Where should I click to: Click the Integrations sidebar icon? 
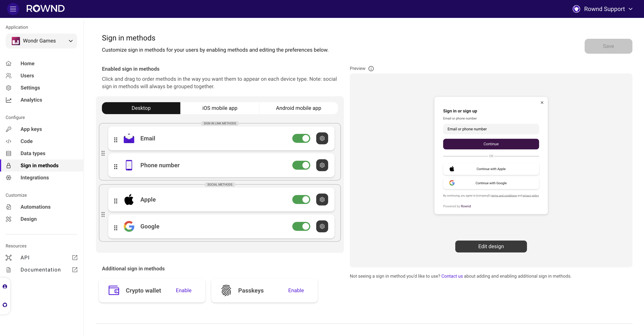[x=9, y=178]
